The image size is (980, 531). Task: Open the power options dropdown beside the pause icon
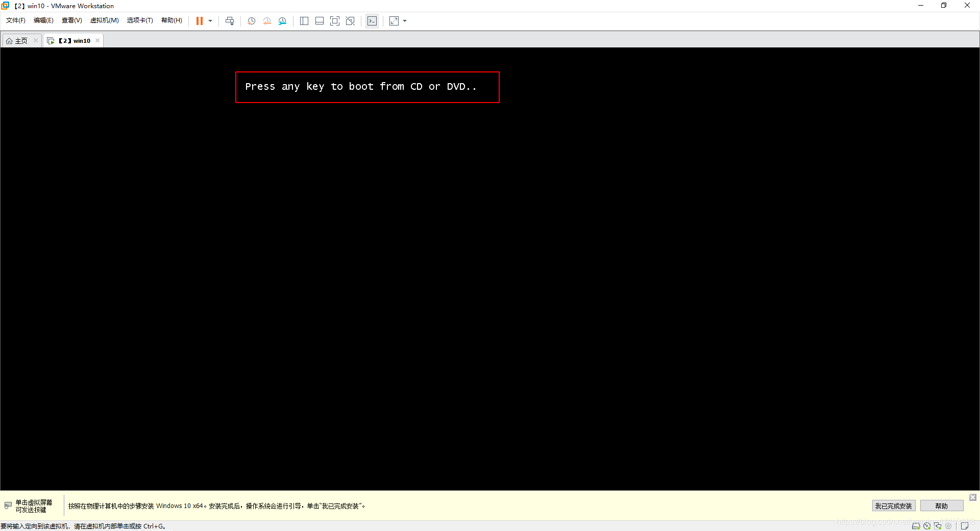point(210,21)
